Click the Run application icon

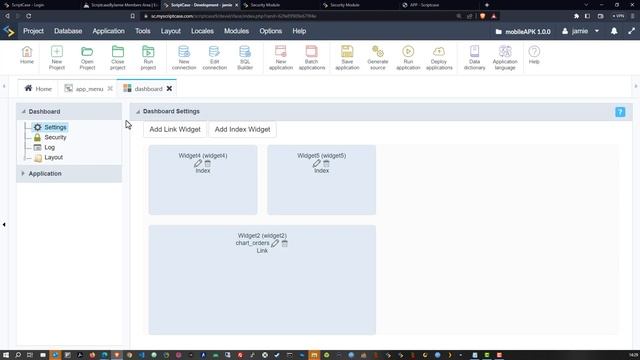(x=408, y=58)
